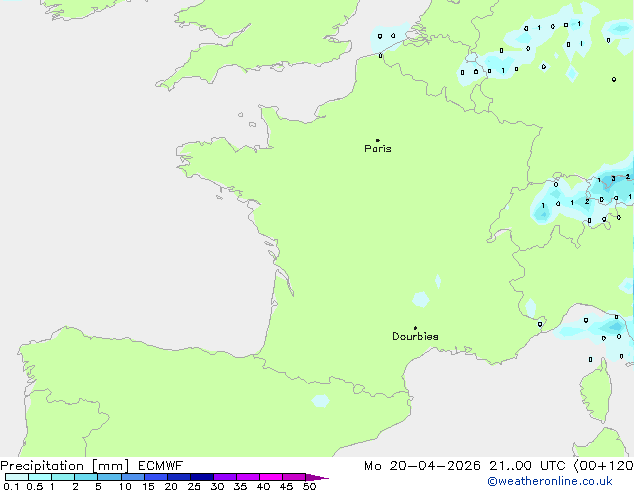
Task: Pick the 0.1–0.5 mm palest cyan swatch
Action: pos(17,477)
